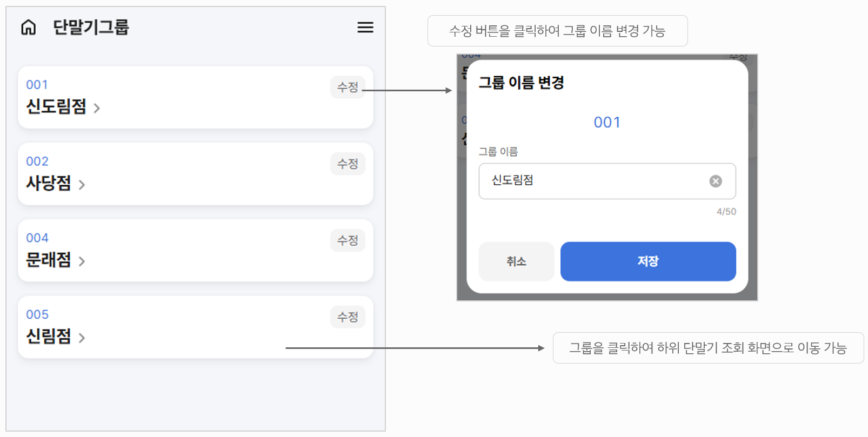
Task: Tap 수정 on the 005 card
Action: point(348,317)
